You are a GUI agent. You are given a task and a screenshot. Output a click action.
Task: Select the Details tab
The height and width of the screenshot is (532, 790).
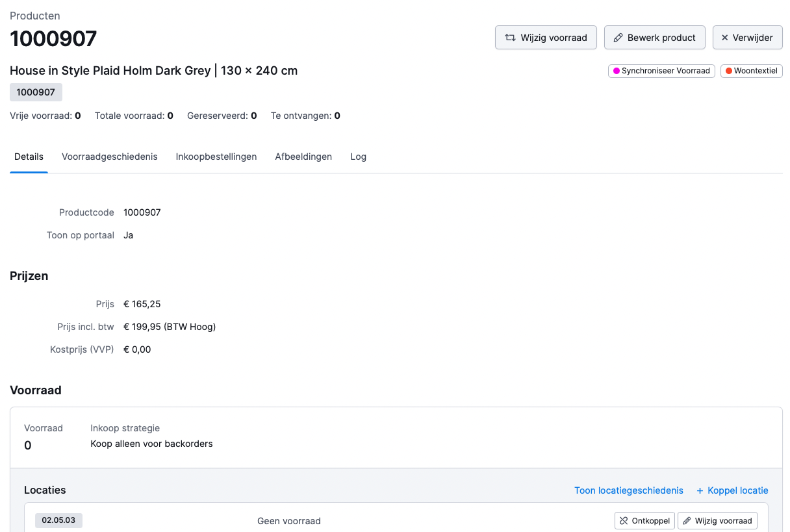29,157
